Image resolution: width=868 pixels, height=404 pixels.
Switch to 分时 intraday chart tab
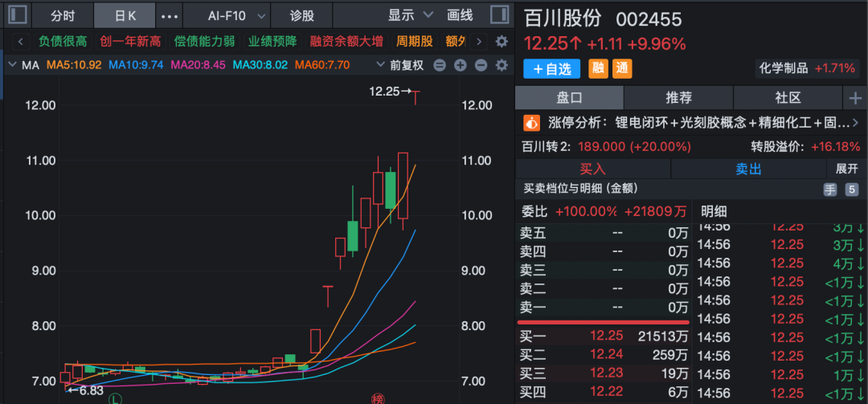tap(63, 15)
